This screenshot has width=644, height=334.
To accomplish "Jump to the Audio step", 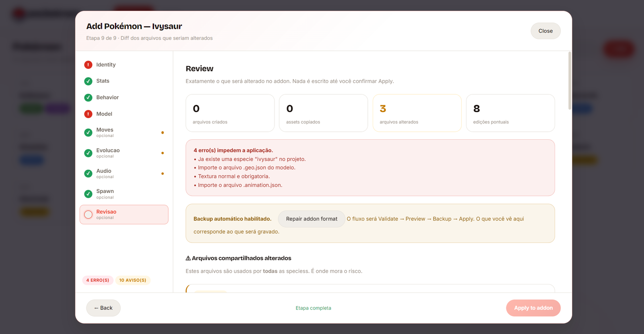I will pos(124,174).
